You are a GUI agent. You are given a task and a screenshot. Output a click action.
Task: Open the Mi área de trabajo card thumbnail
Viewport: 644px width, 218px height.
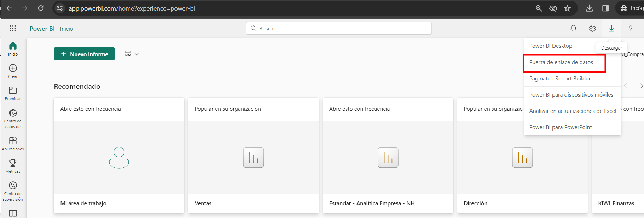click(119, 157)
